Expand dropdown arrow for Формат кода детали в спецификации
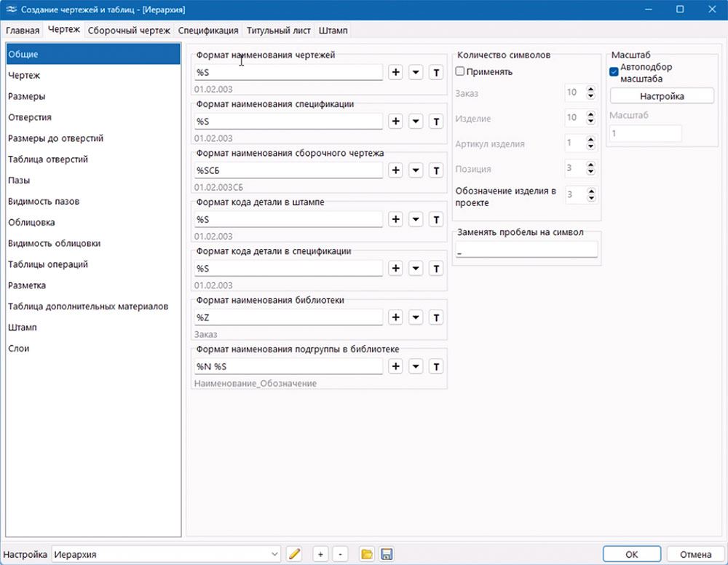The image size is (728, 565). pyautogui.click(x=416, y=269)
